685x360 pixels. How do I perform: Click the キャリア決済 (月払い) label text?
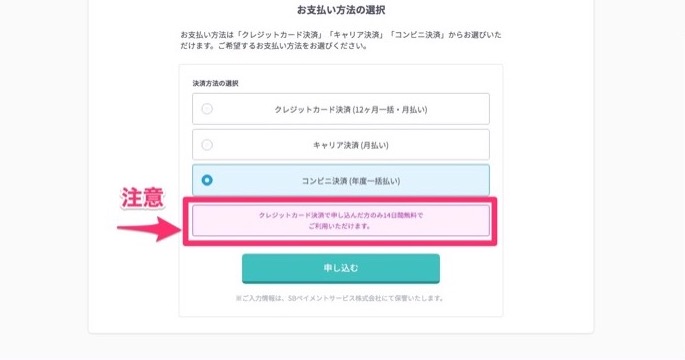coord(351,145)
